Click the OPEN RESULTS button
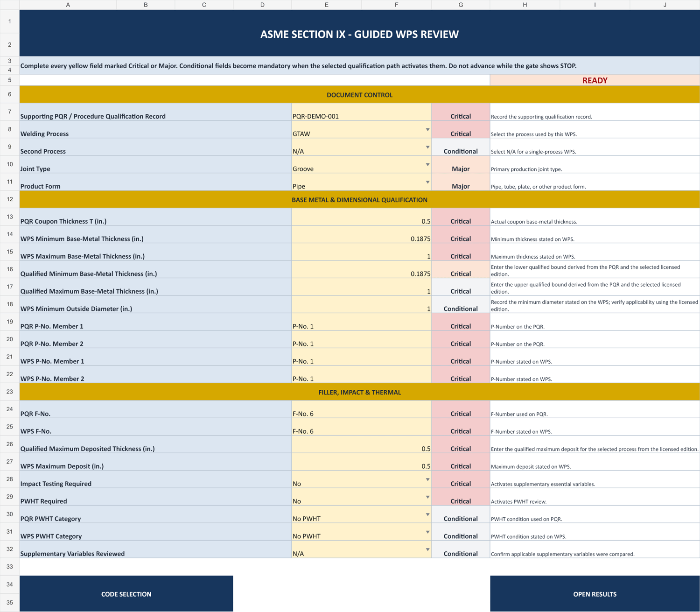The image size is (700, 612). click(595, 594)
